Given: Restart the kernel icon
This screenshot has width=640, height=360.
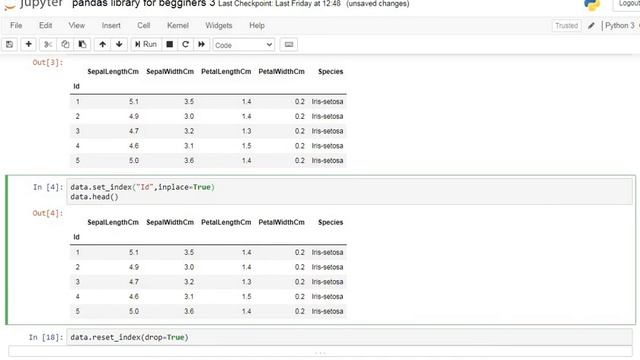Looking at the screenshot, I should [x=185, y=44].
